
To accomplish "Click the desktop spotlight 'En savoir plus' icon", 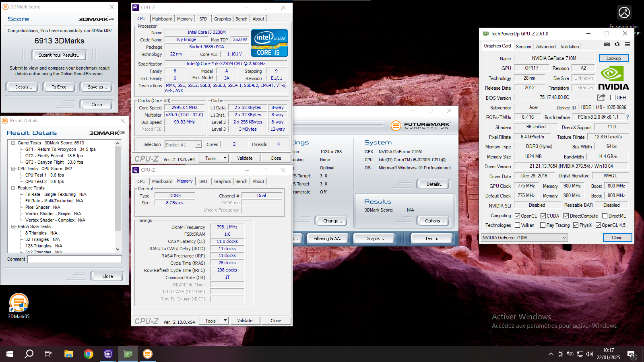I will click(x=624, y=12).
